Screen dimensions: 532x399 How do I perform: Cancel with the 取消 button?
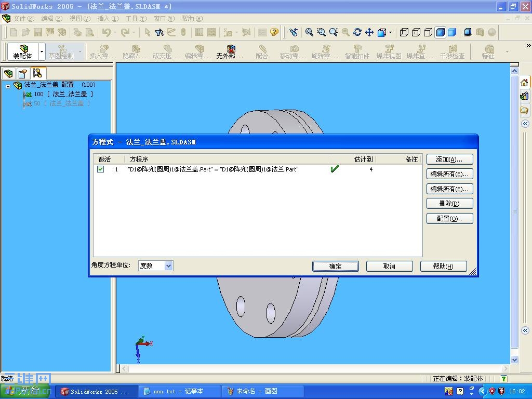tap(389, 266)
